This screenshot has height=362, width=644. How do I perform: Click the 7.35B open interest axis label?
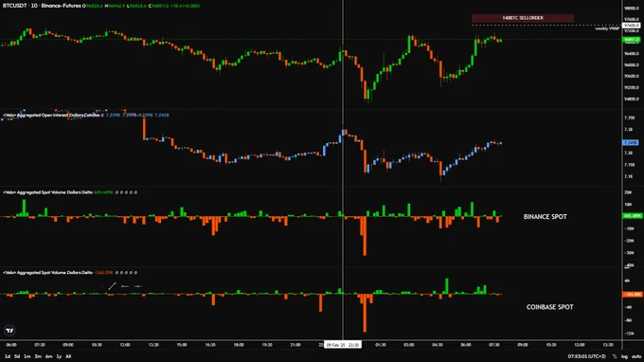coord(629,118)
